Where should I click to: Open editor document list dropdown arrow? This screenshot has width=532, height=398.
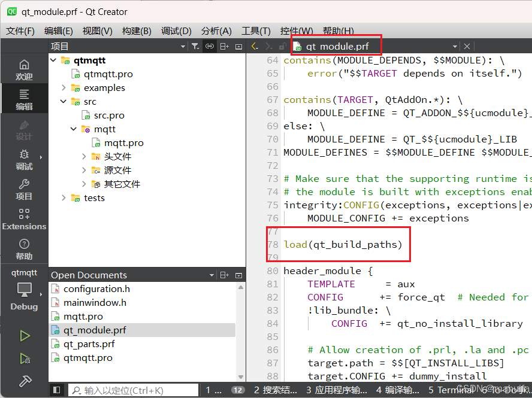tap(455, 47)
